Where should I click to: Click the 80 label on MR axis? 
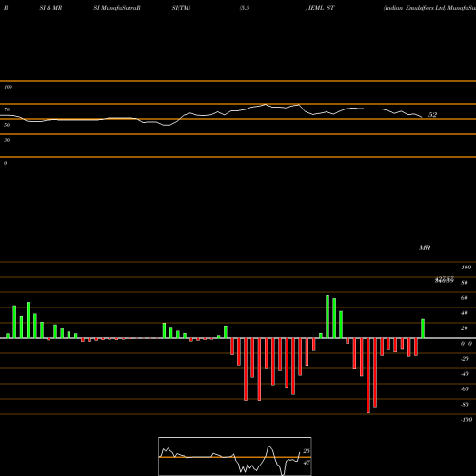pos(465,283)
